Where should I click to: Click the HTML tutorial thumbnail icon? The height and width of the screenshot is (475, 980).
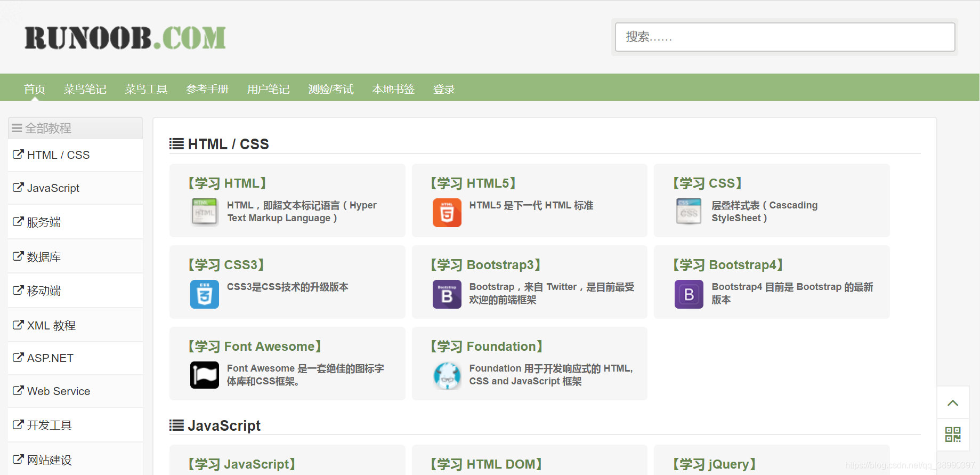tap(205, 212)
